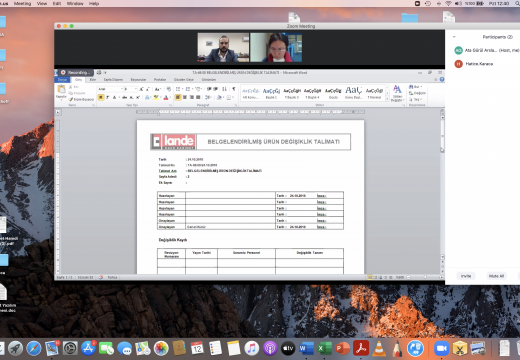This screenshot has height=360, width=520.
Task: Click the yellow text highlight icon
Action: pos(156,97)
